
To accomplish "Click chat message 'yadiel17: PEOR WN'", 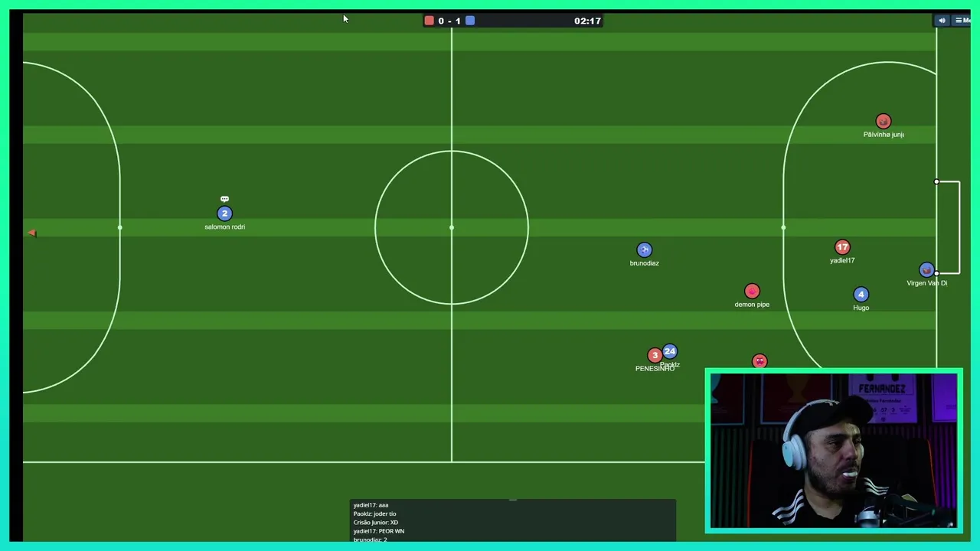I will (x=378, y=531).
